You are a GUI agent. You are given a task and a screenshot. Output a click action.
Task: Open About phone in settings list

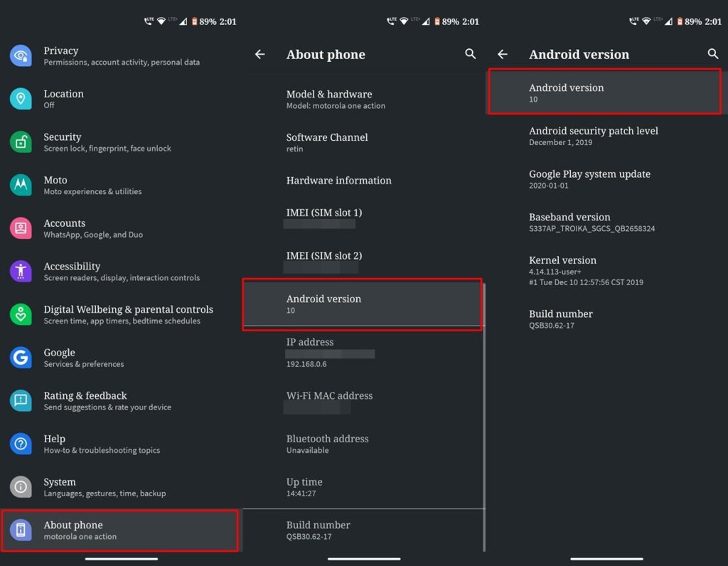point(119,530)
